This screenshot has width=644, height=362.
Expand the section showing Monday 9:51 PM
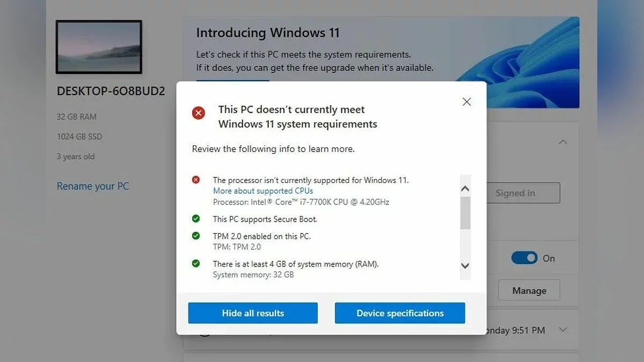pos(562,329)
